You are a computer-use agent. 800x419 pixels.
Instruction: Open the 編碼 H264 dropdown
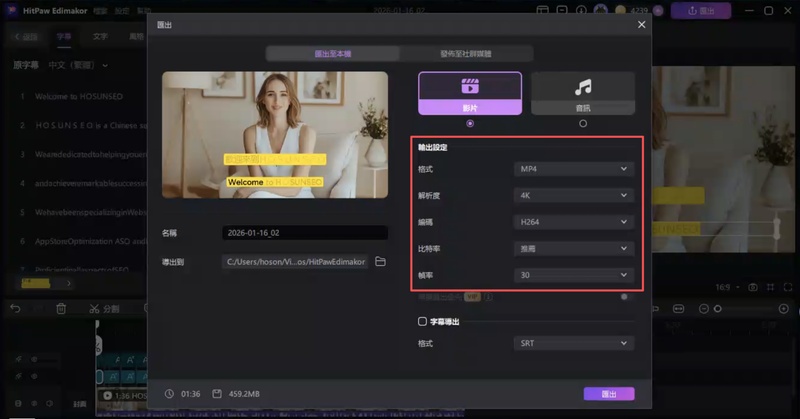573,222
